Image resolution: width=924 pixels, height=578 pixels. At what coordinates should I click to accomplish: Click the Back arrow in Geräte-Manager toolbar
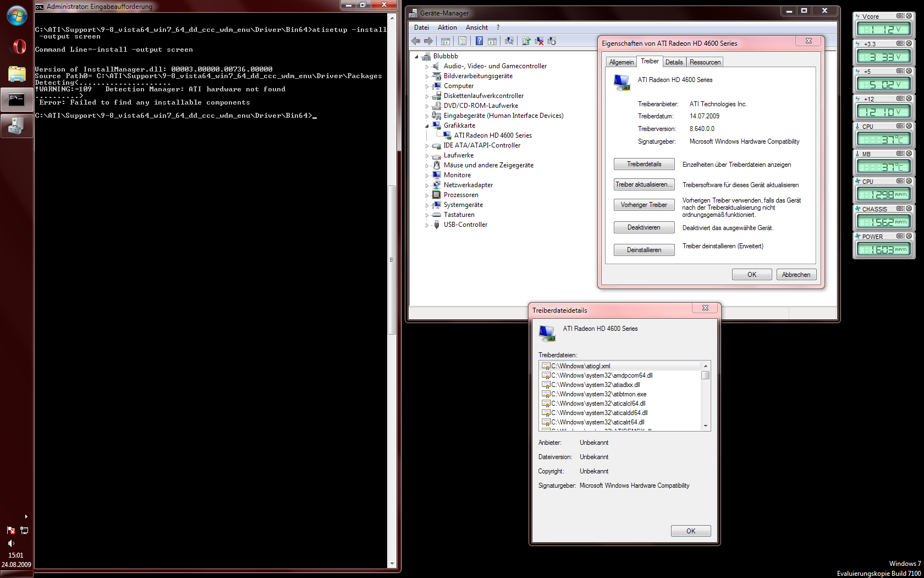[416, 41]
